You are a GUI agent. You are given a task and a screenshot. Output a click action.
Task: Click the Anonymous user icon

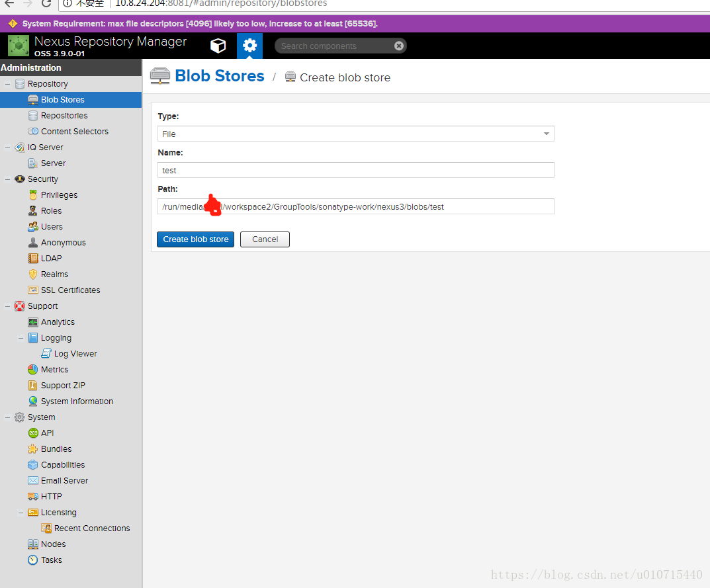[x=33, y=242]
